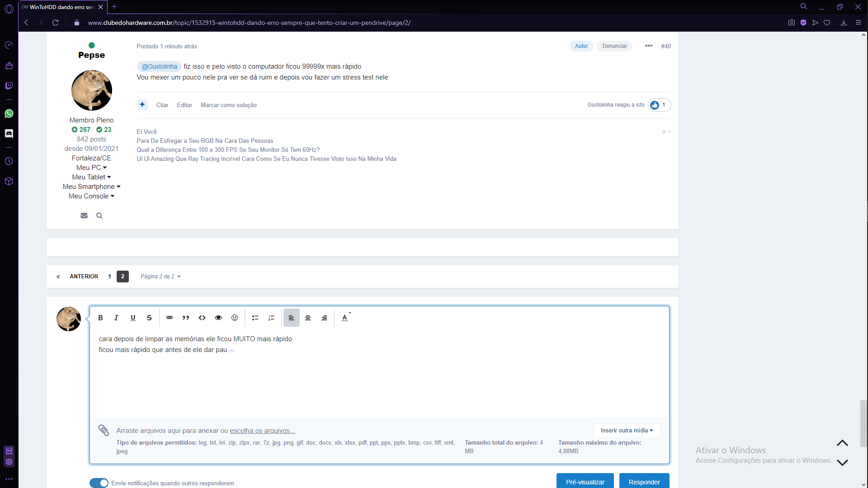This screenshot has width=868, height=488.
Task: Click Denunciar on post #40
Action: click(x=614, y=46)
